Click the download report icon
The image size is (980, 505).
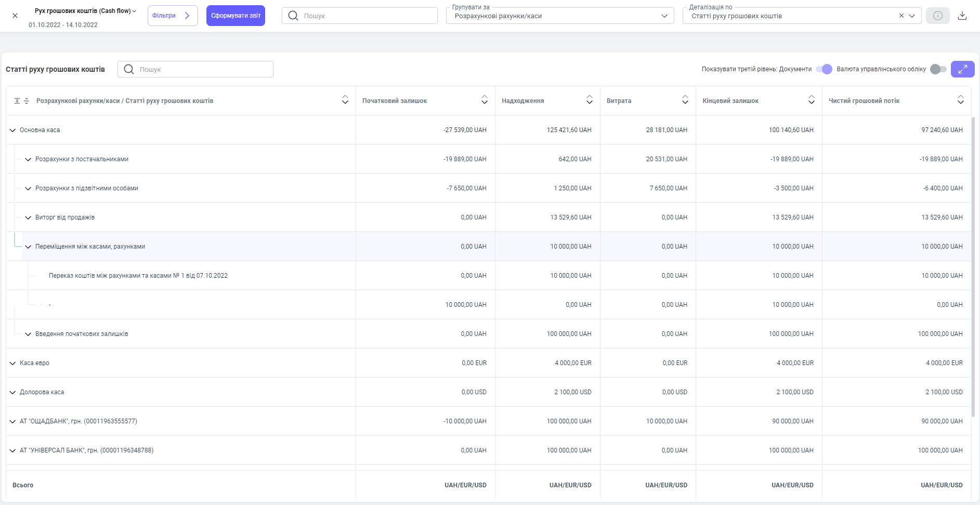tap(962, 16)
